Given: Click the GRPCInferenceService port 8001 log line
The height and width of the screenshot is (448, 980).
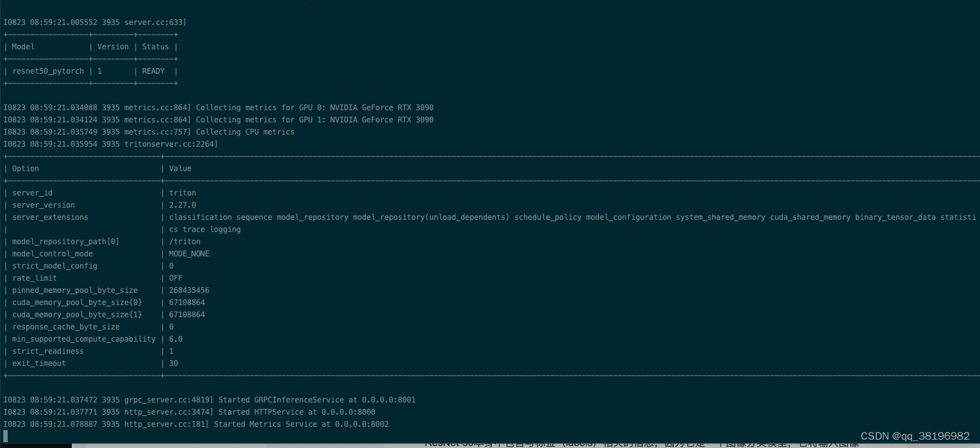Looking at the screenshot, I should (209, 400).
